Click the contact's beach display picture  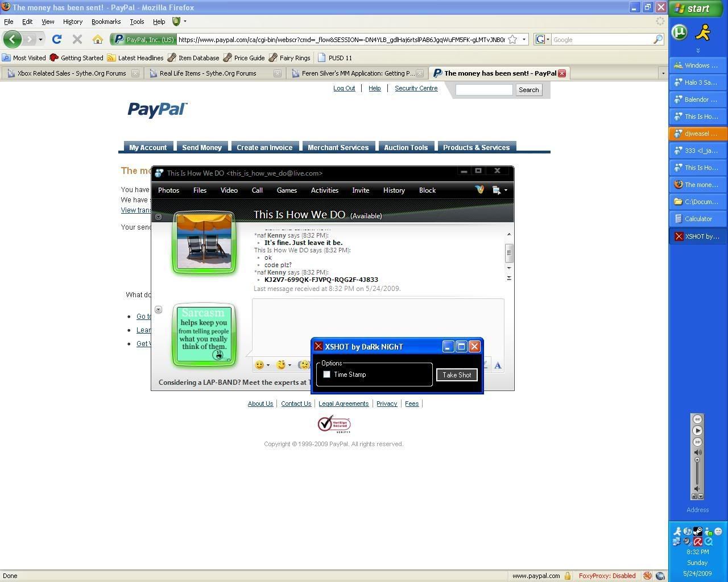pos(204,242)
